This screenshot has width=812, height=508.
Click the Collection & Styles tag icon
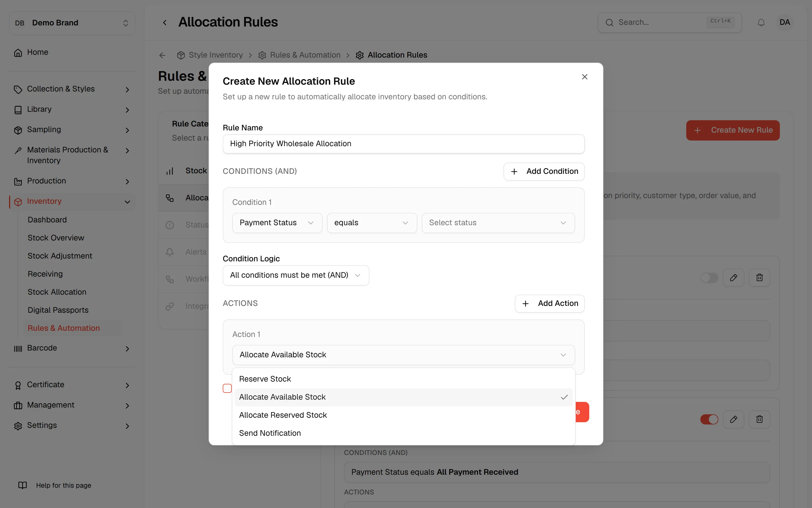[x=18, y=89]
